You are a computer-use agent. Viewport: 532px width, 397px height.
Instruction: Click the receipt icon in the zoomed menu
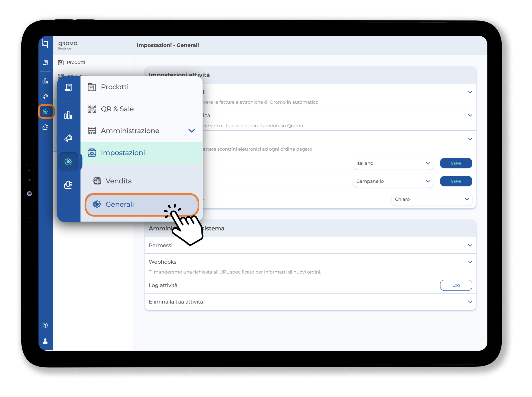click(68, 87)
